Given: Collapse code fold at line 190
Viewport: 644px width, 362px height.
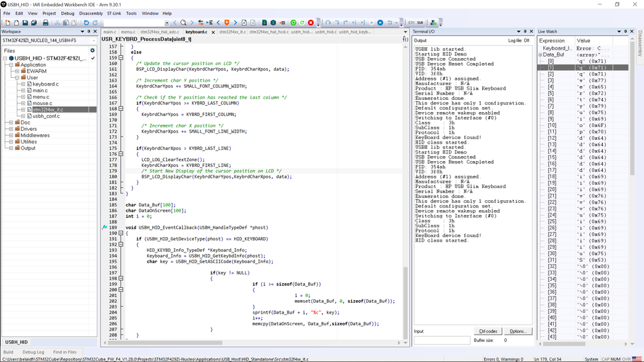Looking at the screenshot, I should pyautogui.click(x=121, y=233).
